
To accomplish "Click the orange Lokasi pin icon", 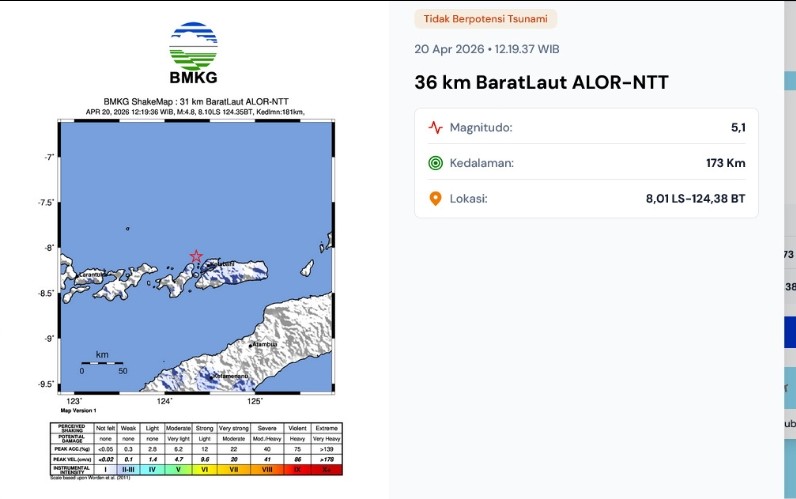I will (435, 198).
